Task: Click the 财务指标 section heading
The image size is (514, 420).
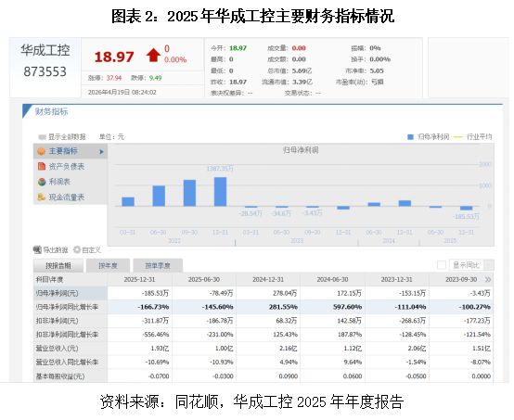Action: point(51,111)
